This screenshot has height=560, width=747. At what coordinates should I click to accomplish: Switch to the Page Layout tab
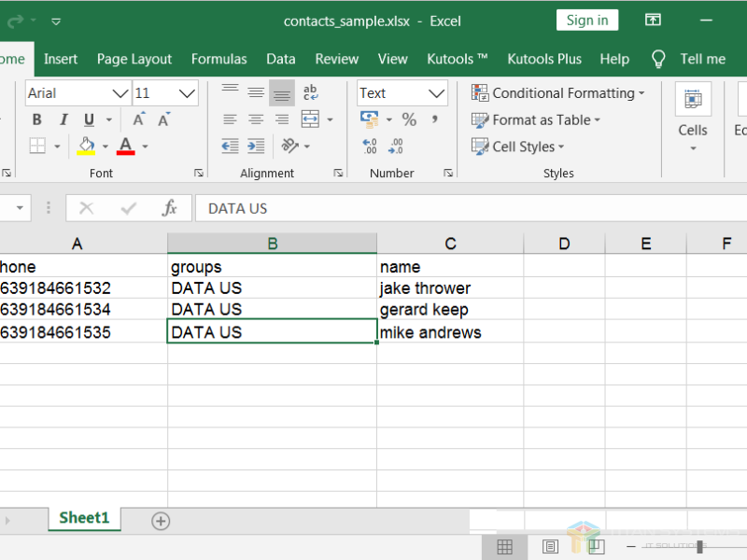pyautogui.click(x=134, y=59)
